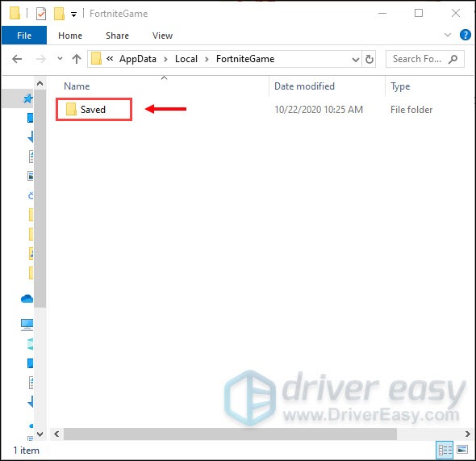Click the sidebar scroll up arrow
This screenshot has width=476, height=461.
tap(40, 83)
